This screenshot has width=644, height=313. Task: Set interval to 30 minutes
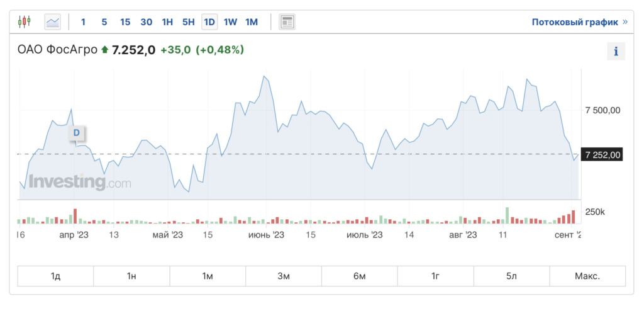(146, 22)
